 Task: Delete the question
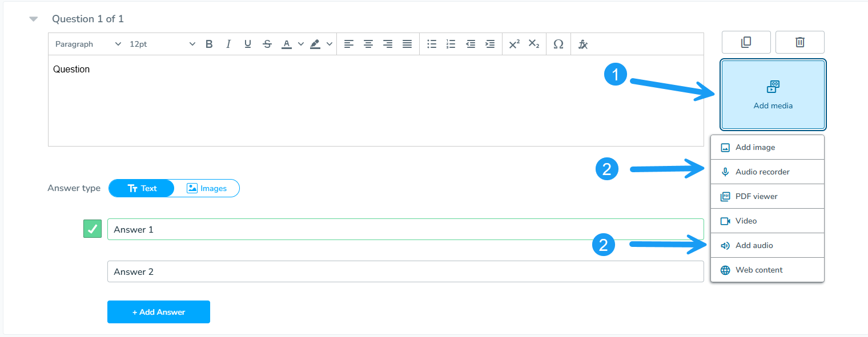click(799, 42)
